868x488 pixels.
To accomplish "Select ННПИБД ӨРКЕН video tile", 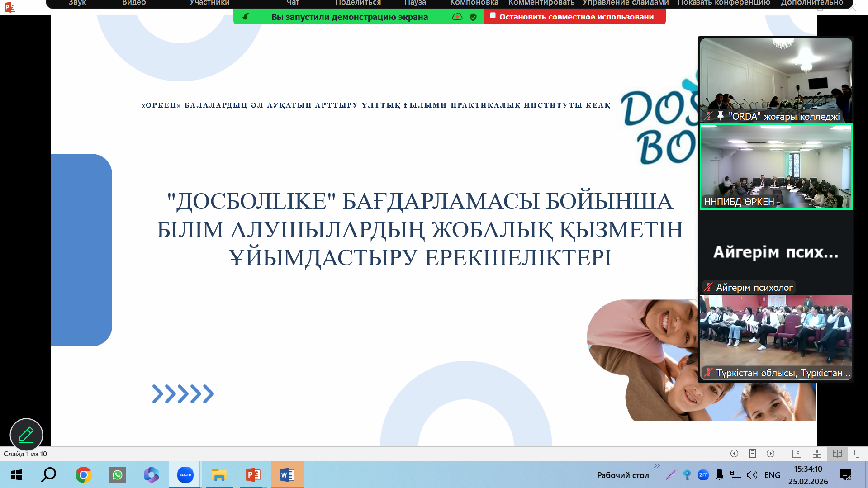I will (x=776, y=166).
